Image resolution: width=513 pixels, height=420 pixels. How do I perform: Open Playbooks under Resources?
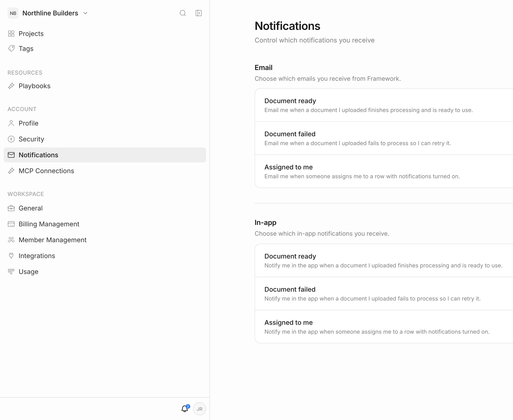(105, 86)
